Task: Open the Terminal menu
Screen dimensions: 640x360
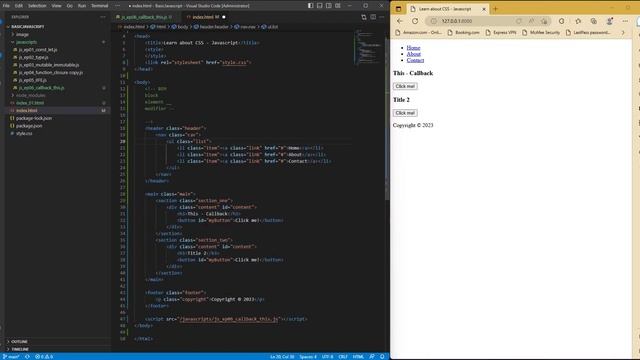Action: pyautogui.click(x=100, y=6)
